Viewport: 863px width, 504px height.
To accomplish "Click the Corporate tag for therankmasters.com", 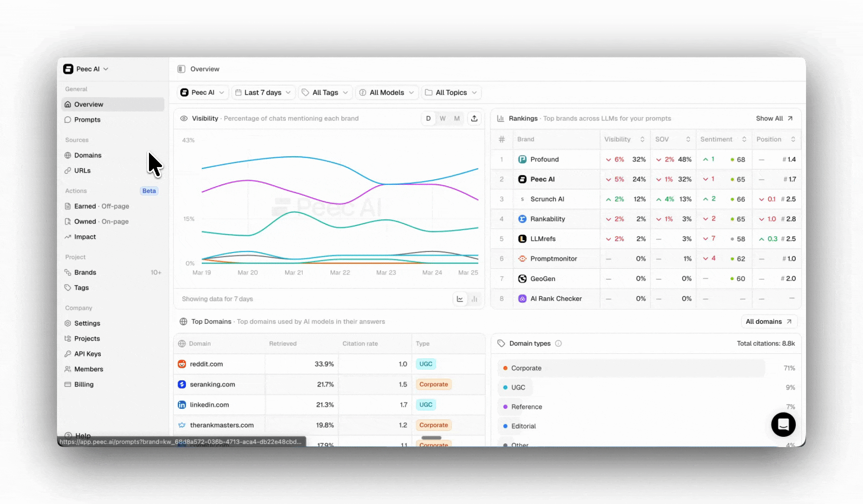I will click(433, 425).
